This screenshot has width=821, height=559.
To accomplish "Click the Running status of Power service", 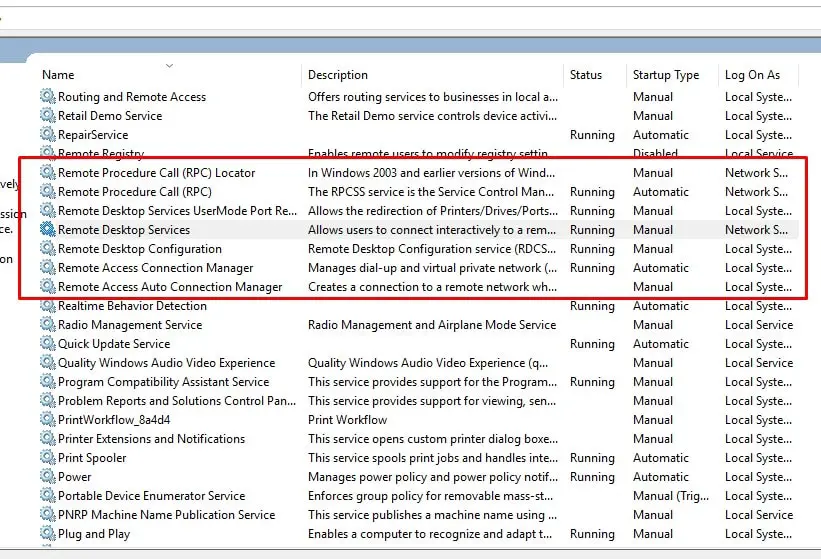I will pyautogui.click(x=592, y=477).
